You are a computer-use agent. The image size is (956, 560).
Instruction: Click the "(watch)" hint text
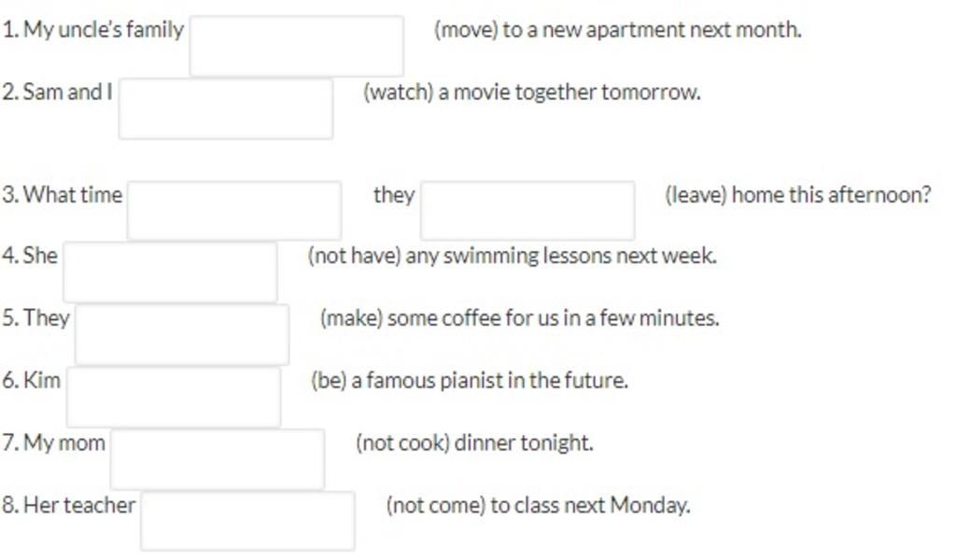click(398, 92)
